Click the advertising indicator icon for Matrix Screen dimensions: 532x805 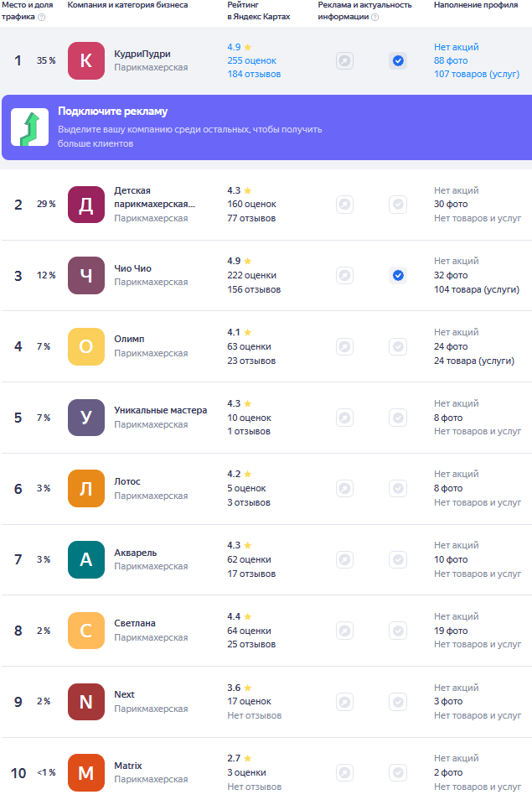(344, 772)
